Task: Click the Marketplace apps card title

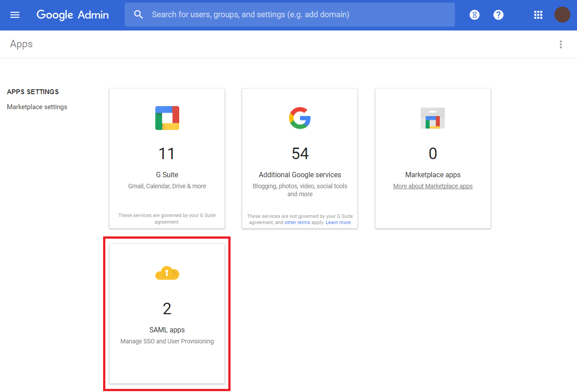Action: [433, 175]
